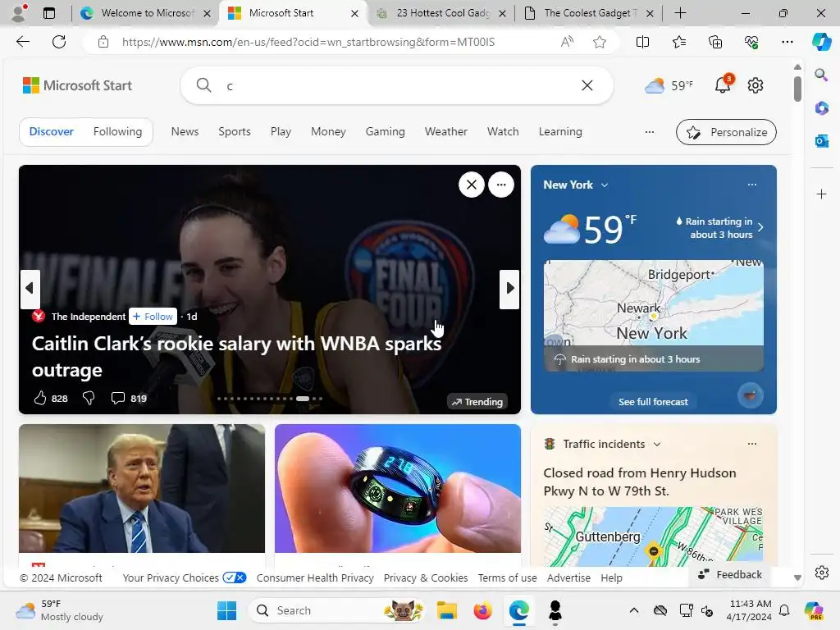This screenshot has height=630, width=840.
Task: Open Traffic incidents card more options
Action: (752, 444)
